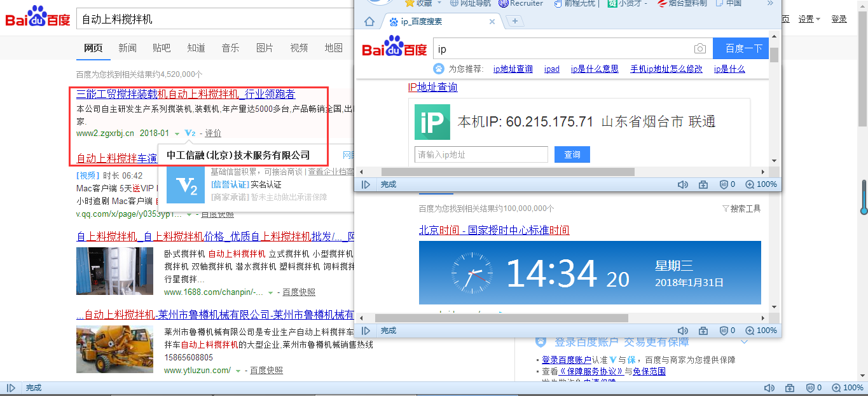868x396 pixels.
Task: Open the 前程无忧 bookmark
Action: (574, 3)
